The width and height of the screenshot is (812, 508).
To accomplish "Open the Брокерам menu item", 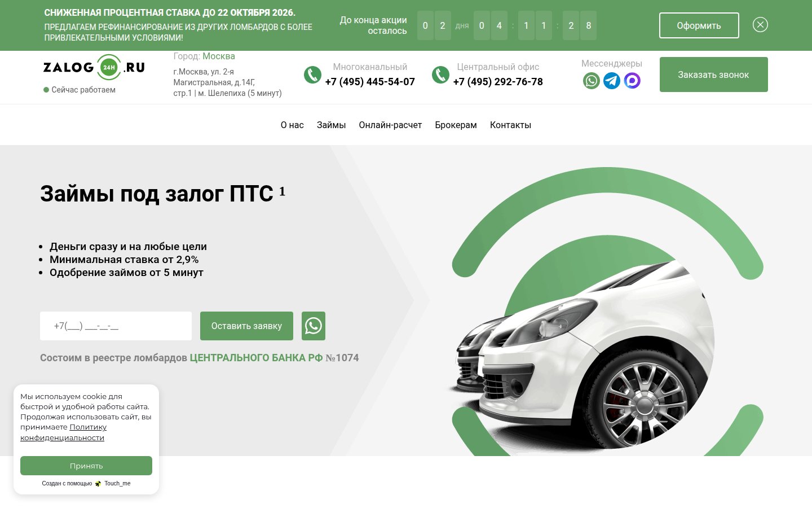I will click(x=456, y=125).
